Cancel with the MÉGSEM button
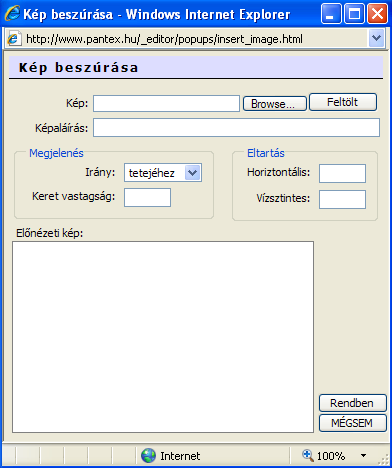Screen dimensions: 392x468 353,423
